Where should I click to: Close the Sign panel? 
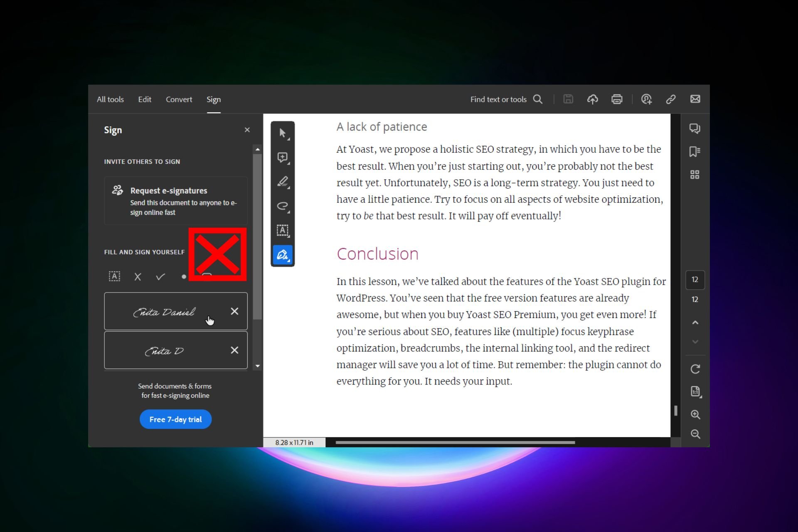[x=247, y=130]
